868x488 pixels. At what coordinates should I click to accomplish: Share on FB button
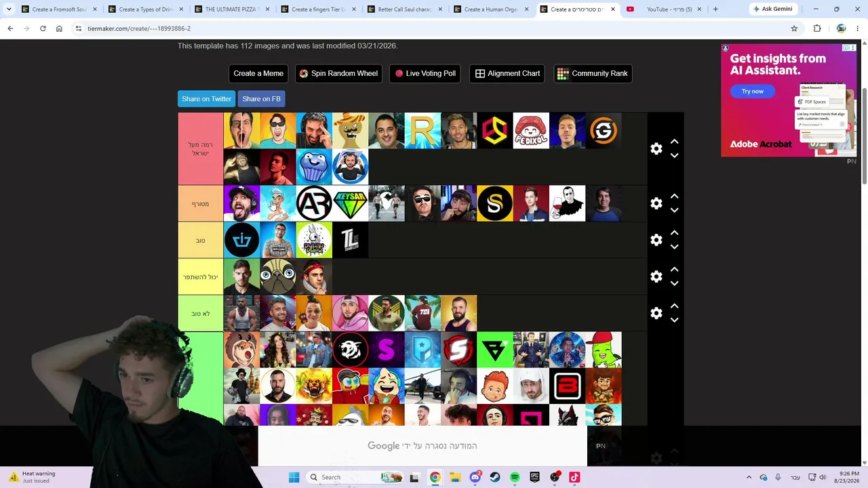261,99
